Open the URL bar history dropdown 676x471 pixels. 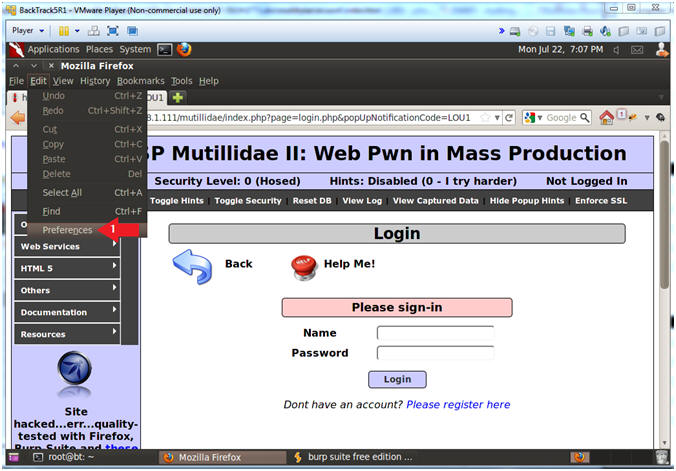coord(497,117)
